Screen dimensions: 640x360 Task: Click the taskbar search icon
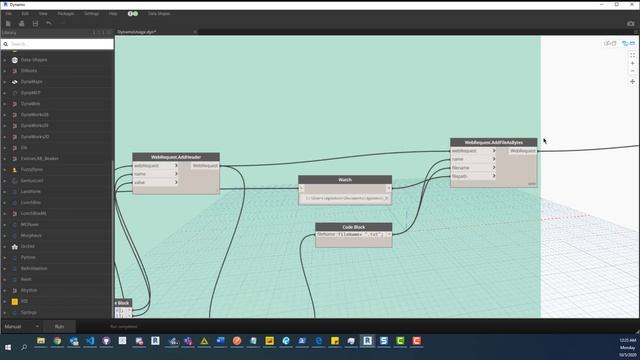click(x=24, y=347)
